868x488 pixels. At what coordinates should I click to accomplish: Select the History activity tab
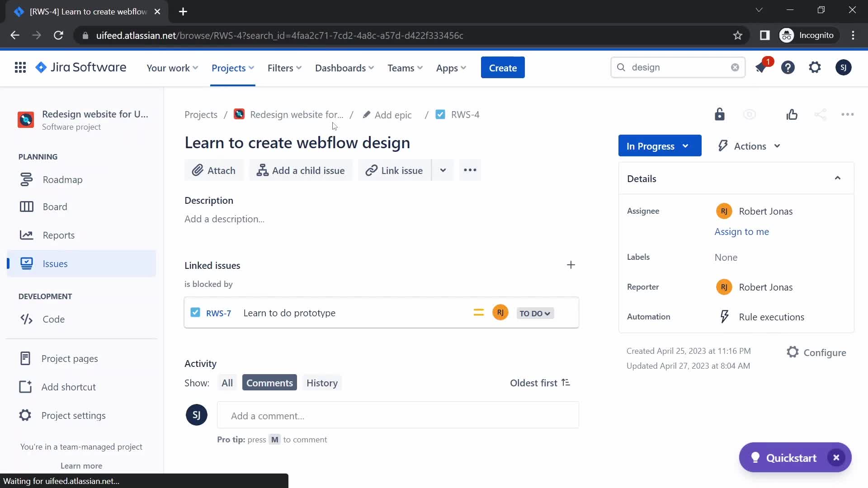click(x=322, y=383)
